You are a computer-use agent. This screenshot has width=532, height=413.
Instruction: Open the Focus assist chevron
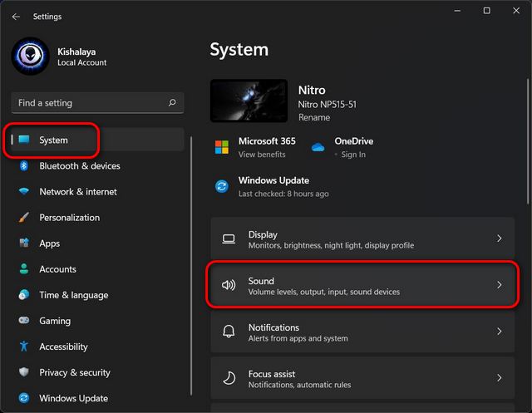[x=499, y=378]
